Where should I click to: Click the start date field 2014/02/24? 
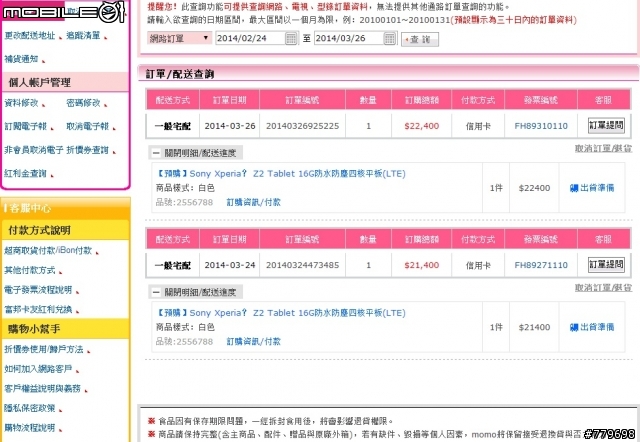(250, 38)
